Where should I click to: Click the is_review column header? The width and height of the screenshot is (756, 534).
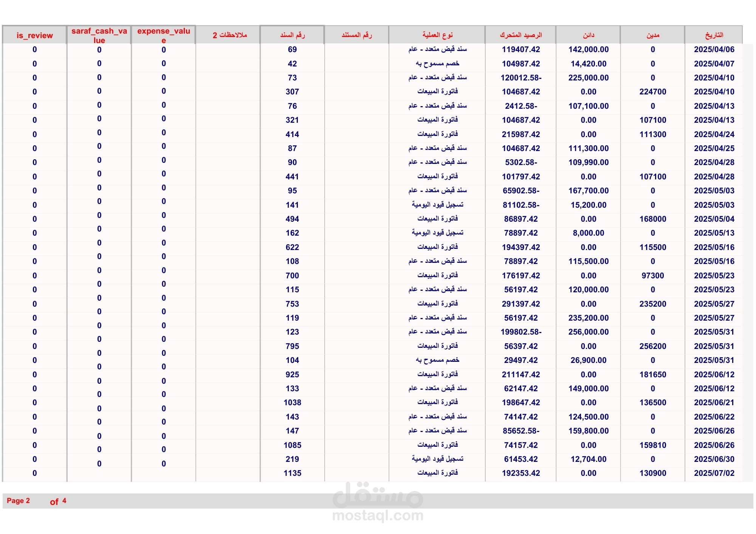click(x=34, y=35)
